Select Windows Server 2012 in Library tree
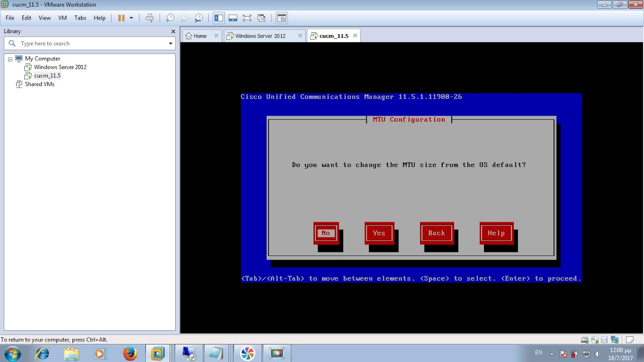Image resolution: width=644 pixels, height=362 pixels. pyautogui.click(x=60, y=67)
